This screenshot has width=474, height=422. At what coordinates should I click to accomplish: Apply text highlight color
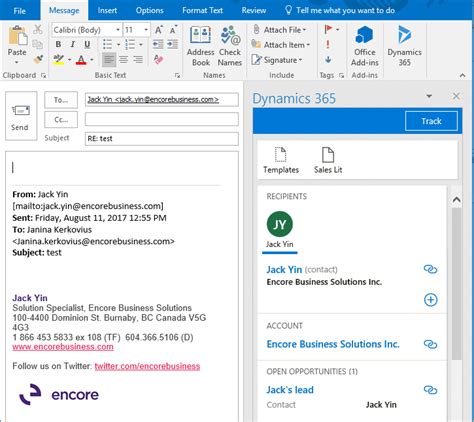(x=59, y=60)
